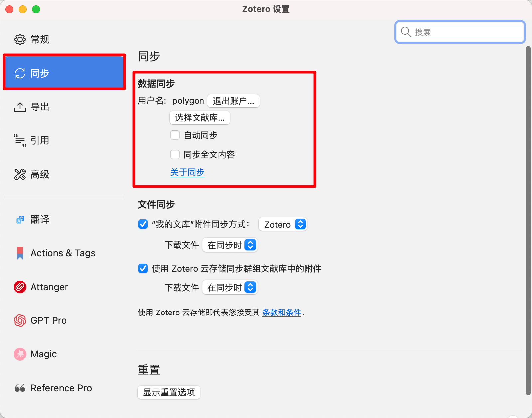Switch to the 引用 pane
The height and width of the screenshot is (418, 532).
point(64,140)
